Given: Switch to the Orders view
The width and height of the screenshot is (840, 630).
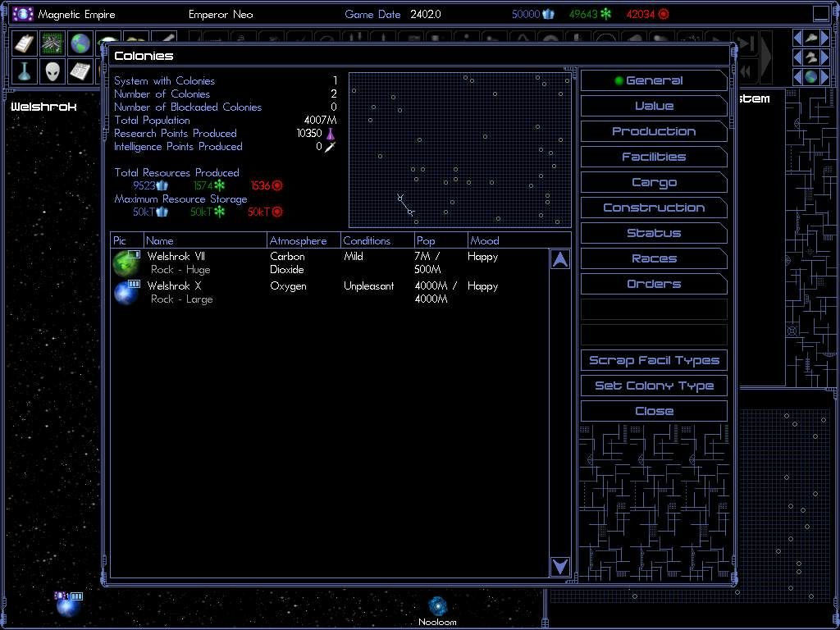Looking at the screenshot, I should coord(654,284).
